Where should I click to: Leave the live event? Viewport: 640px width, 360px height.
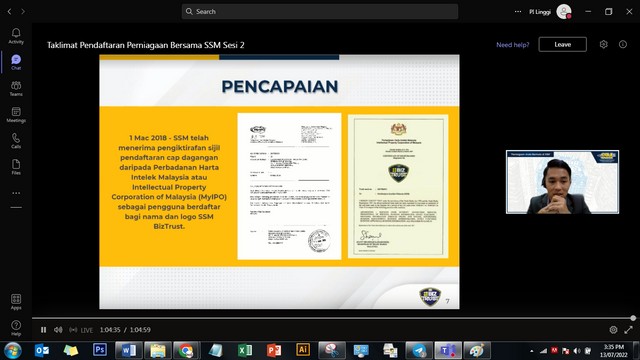pyautogui.click(x=562, y=44)
